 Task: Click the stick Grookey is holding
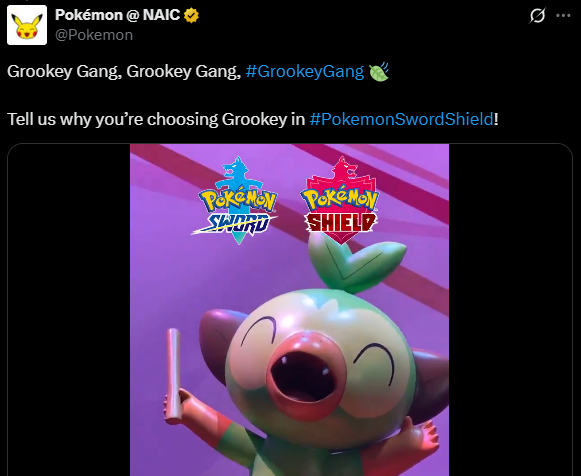173,374
